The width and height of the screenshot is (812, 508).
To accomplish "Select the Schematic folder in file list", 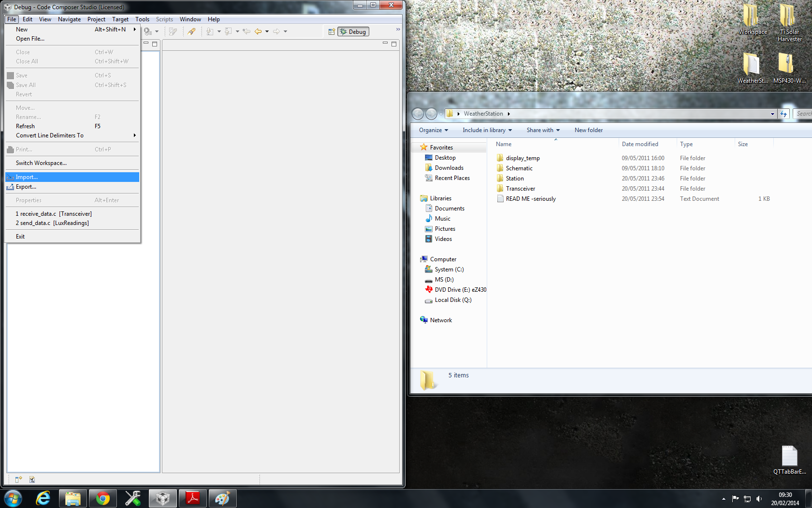I will [519, 168].
